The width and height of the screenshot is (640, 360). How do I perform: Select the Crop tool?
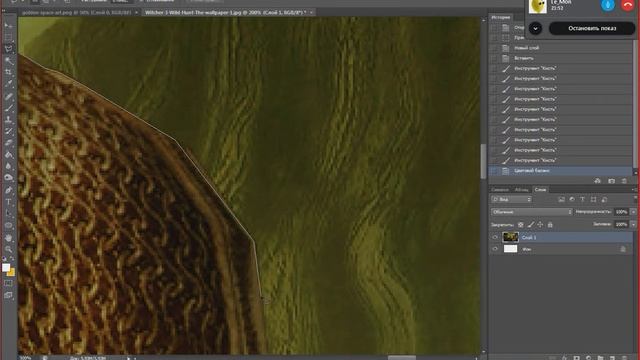pyautogui.click(x=8, y=72)
